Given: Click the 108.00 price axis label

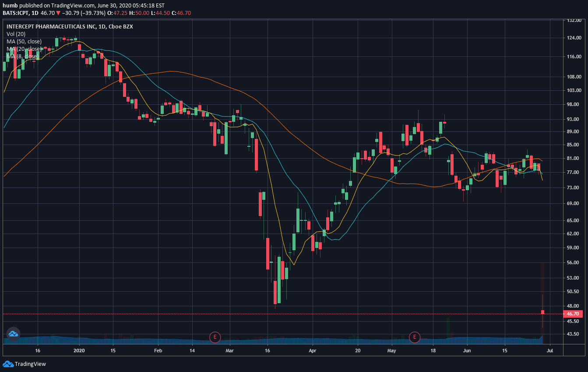Looking at the screenshot, I should click(x=574, y=77).
